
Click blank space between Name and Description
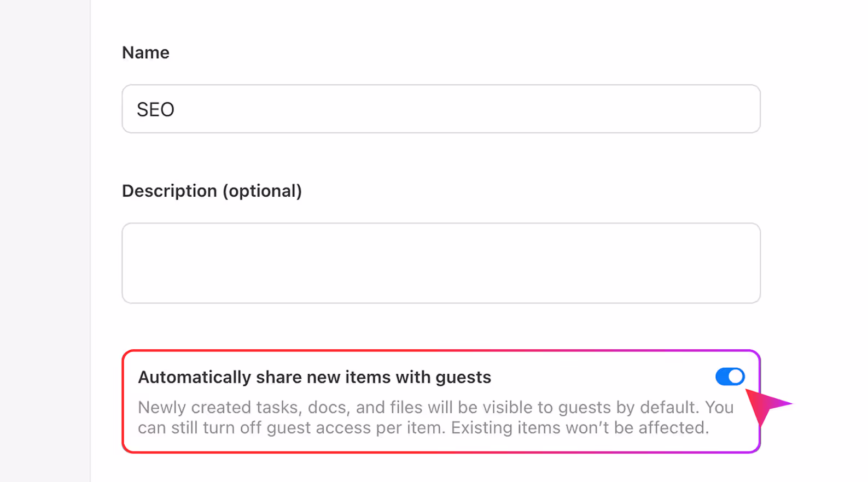440,161
